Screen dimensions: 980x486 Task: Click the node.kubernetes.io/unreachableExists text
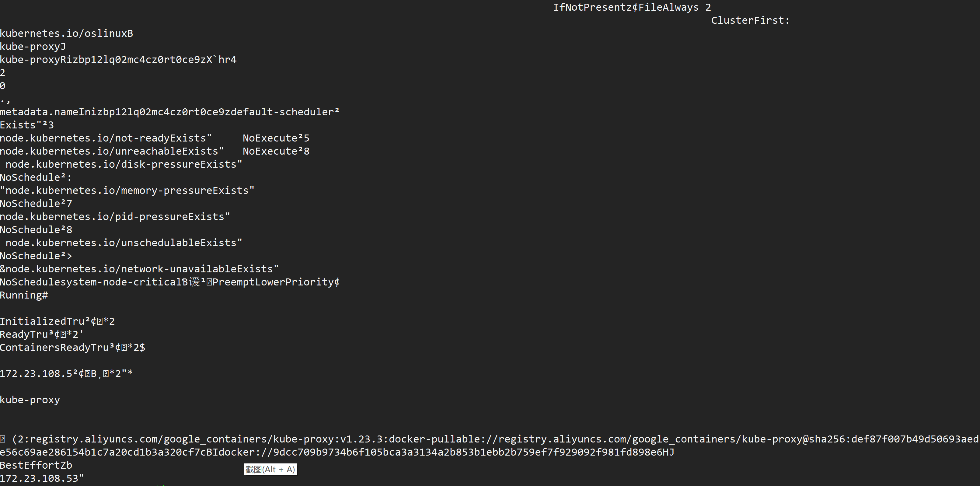112,151
